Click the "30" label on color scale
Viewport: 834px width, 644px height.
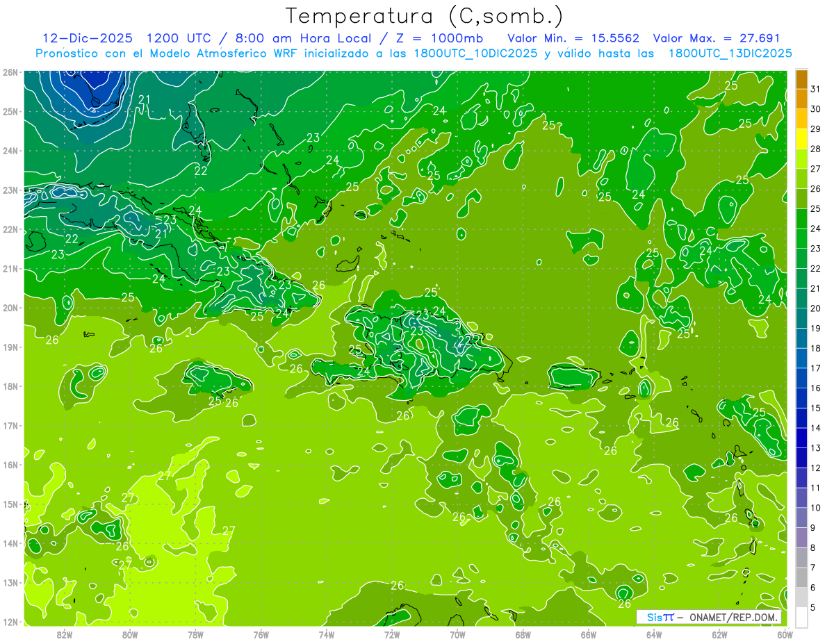tap(816, 109)
